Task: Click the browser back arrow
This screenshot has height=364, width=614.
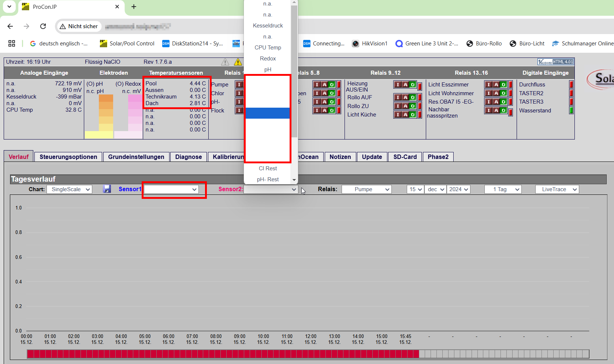Action: tap(10, 26)
